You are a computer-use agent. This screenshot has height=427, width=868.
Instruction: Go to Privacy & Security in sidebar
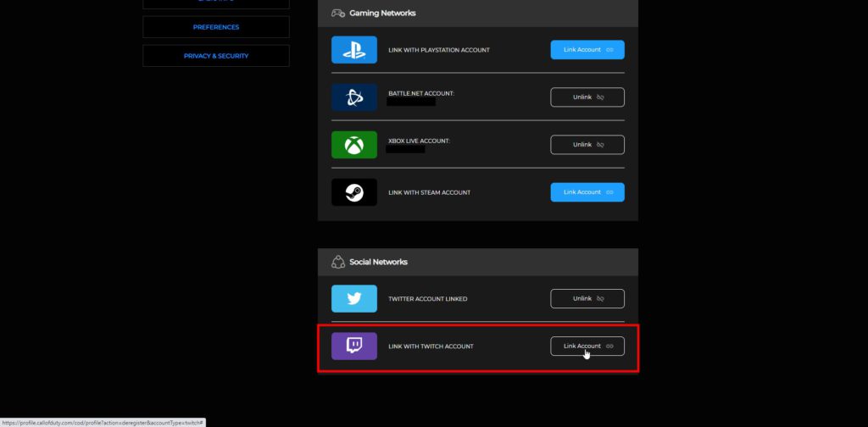coord(216,56)
